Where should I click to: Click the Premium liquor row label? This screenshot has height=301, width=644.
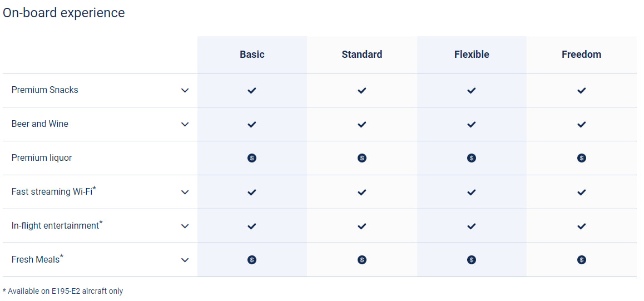(x=42, y=157)
